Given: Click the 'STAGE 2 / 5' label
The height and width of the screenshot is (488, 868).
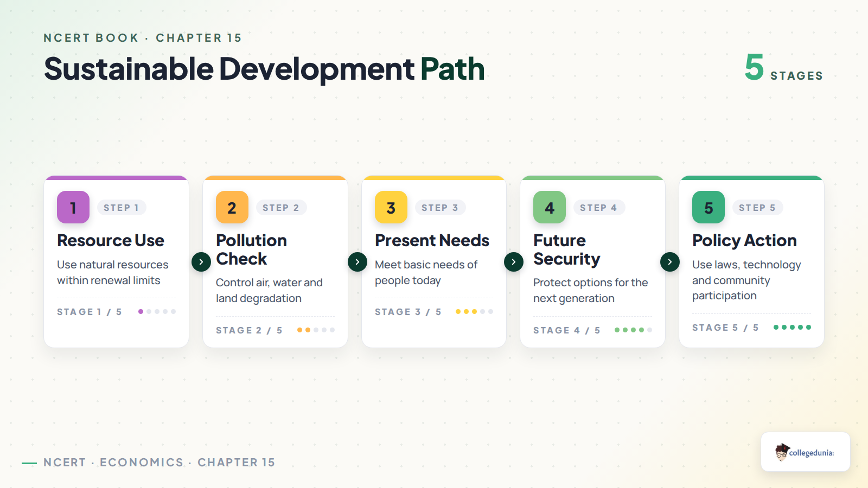Looking at the screenshot, I should pos(249,330).
